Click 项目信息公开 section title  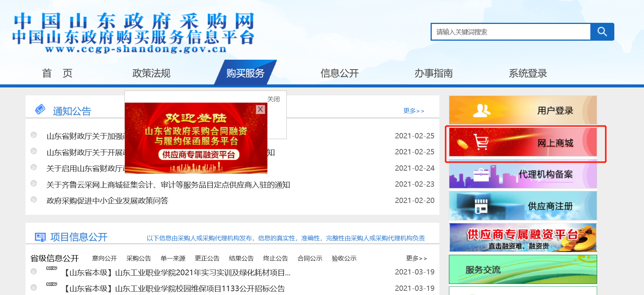coord(79,237)
